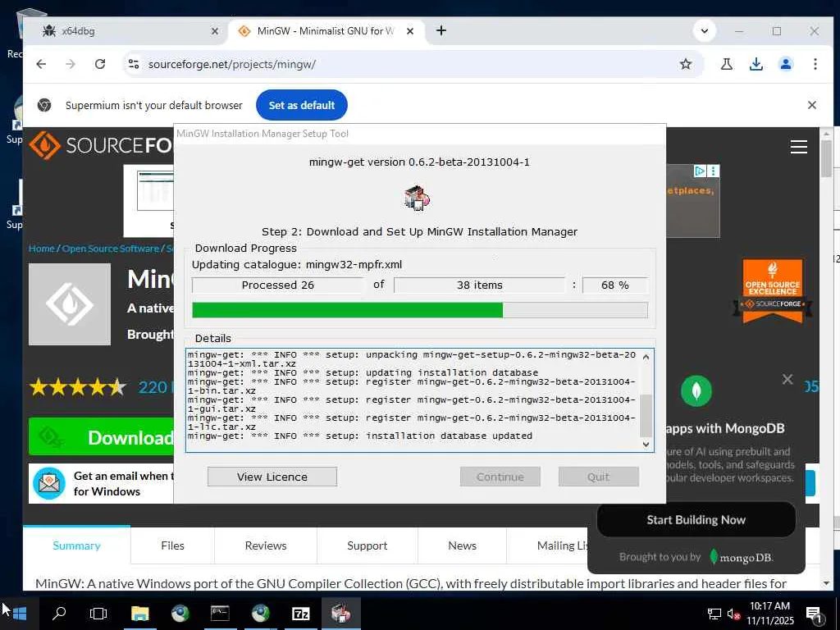The width and height of the screenshot is (840, 630).
Task: Click the Home breadcrumb link
Action: (41, 249)
